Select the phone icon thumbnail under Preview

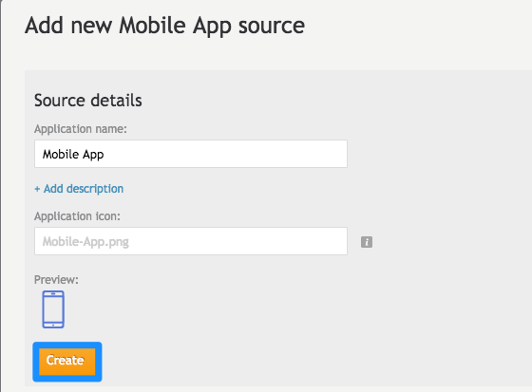tap(53, 309)
